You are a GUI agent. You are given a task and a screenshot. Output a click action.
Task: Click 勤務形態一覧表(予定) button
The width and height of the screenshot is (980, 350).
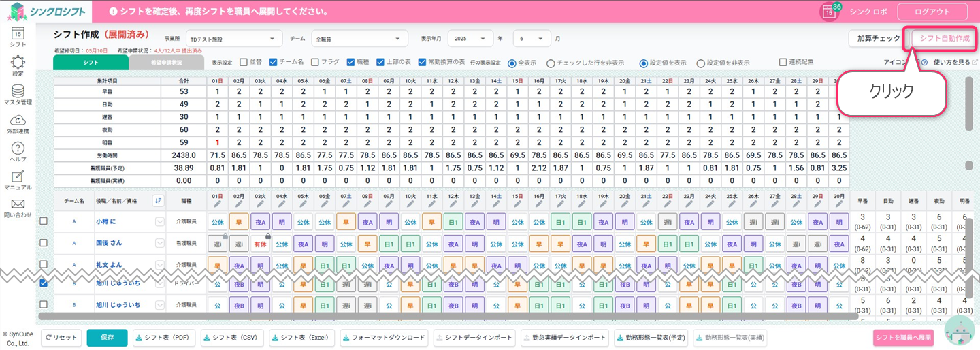tap(651, 338)
